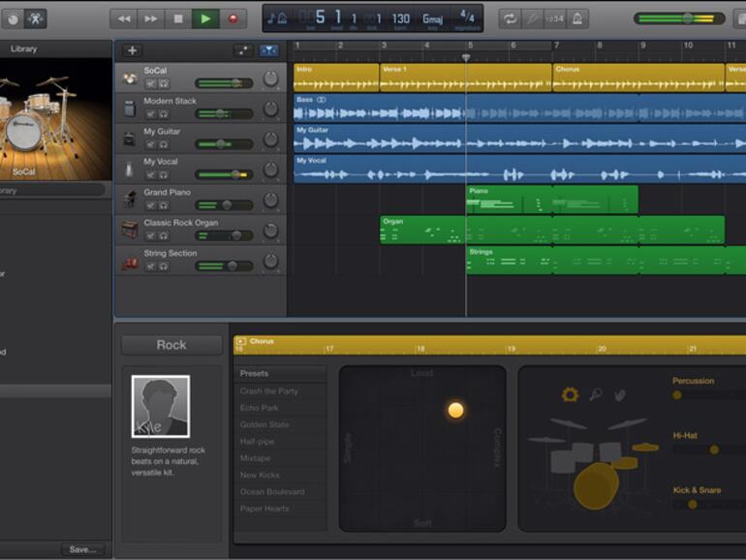Click the red Record button

pyautogui.click(x=233, y=18)
